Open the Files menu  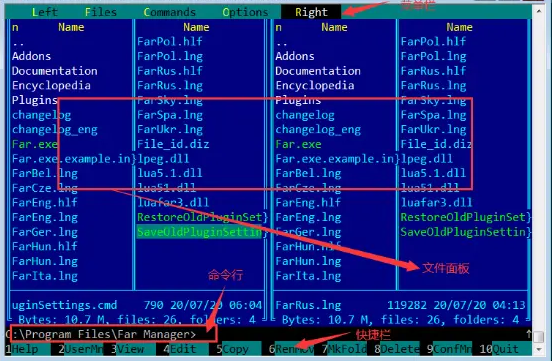(x=101, y=12)
